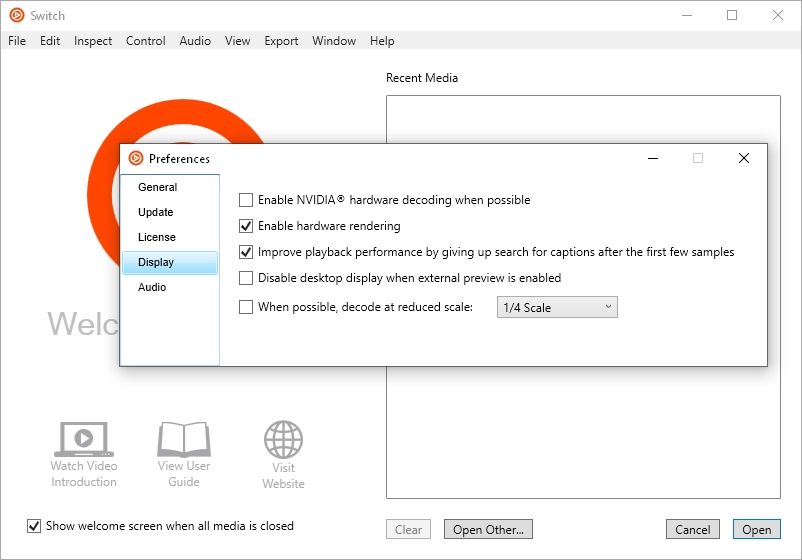Minimize the Preferences dialog
The image size is (802, 560).
(x=653, y=159)
